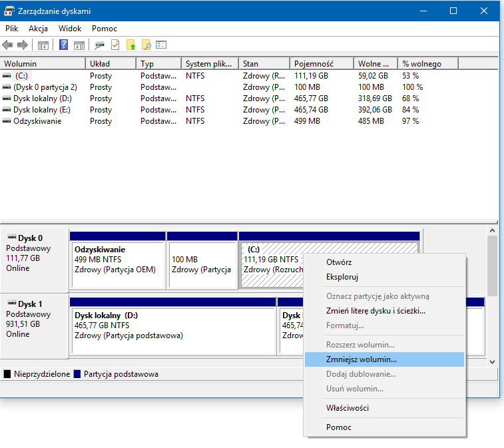504x448 pixels.
Task: Select the Odzyskiwanie partition block on Dysk 0
Action: click(117, 264)
